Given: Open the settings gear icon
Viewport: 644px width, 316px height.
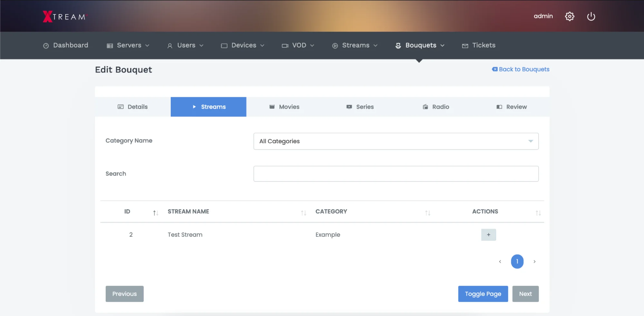Looking at the screenshot, I should pyautogui.click(x=570, y=16).
